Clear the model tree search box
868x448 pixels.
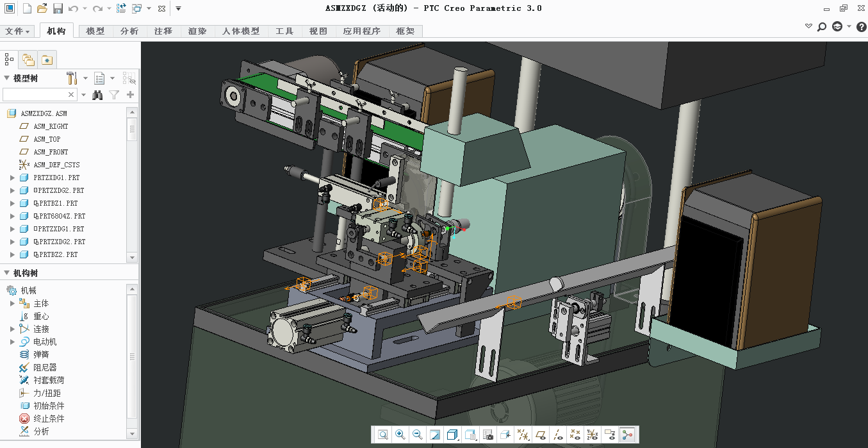click(72, 95)
